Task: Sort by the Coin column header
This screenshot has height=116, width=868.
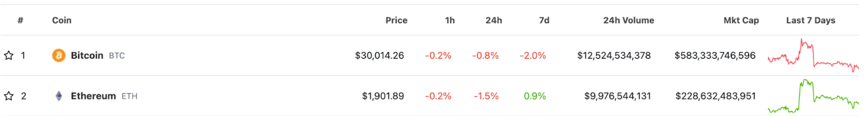Action: (x=62, y=21)
